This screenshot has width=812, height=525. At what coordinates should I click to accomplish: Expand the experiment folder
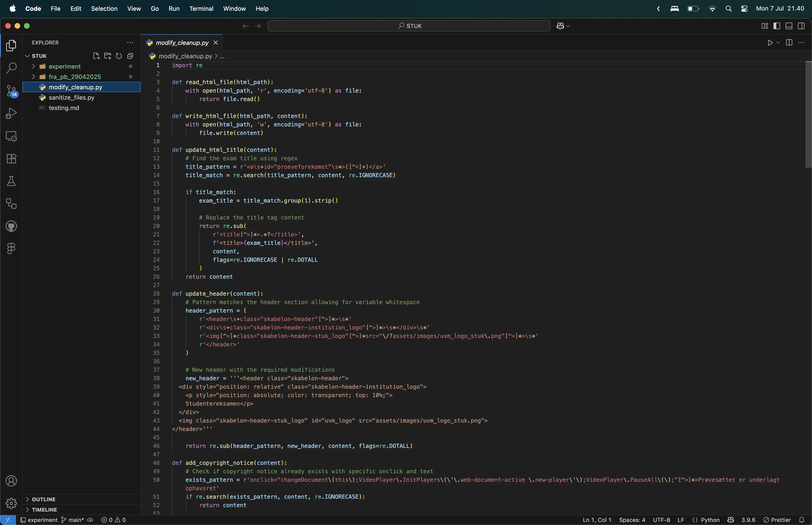33,66
